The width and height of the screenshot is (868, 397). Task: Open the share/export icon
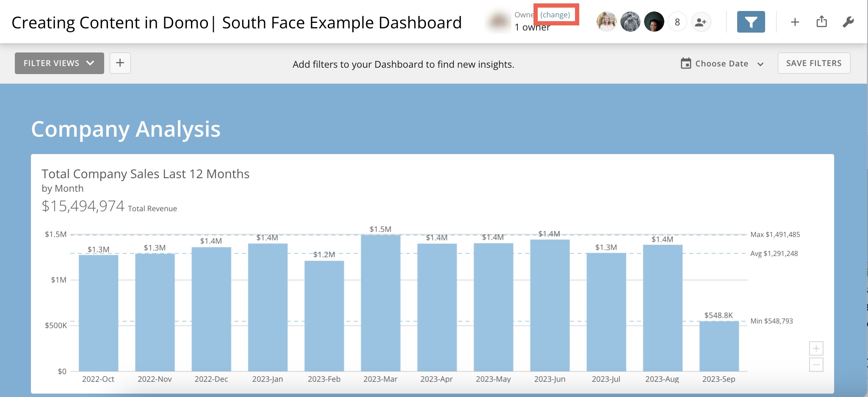pos(822,21)
